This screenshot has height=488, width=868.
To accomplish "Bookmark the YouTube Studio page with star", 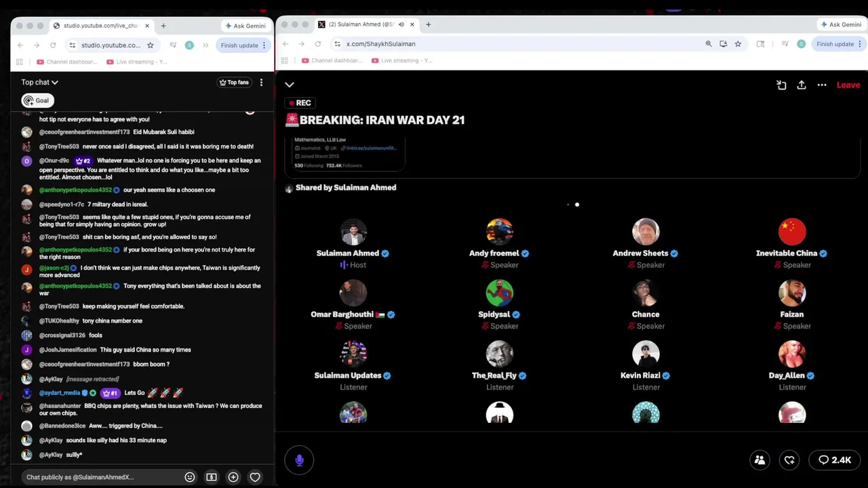I will [151, 45].
